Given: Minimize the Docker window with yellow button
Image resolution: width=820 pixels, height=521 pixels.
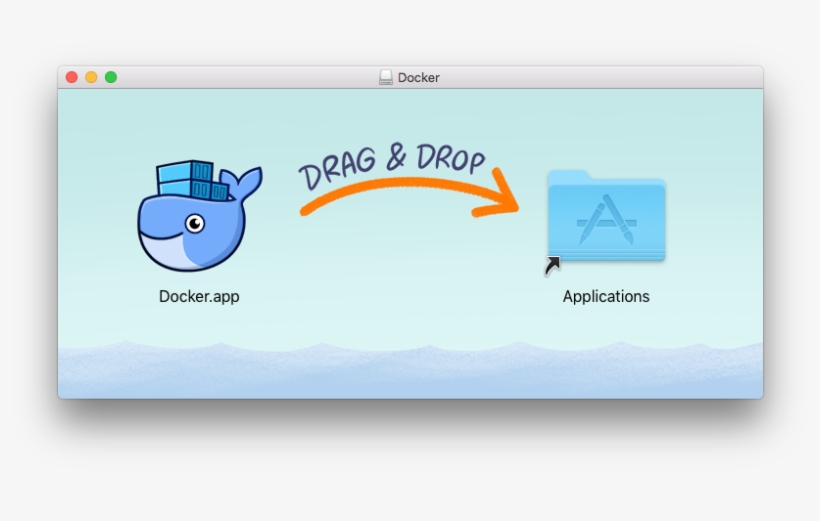Looking at the screenshot, I should (91, 77).
